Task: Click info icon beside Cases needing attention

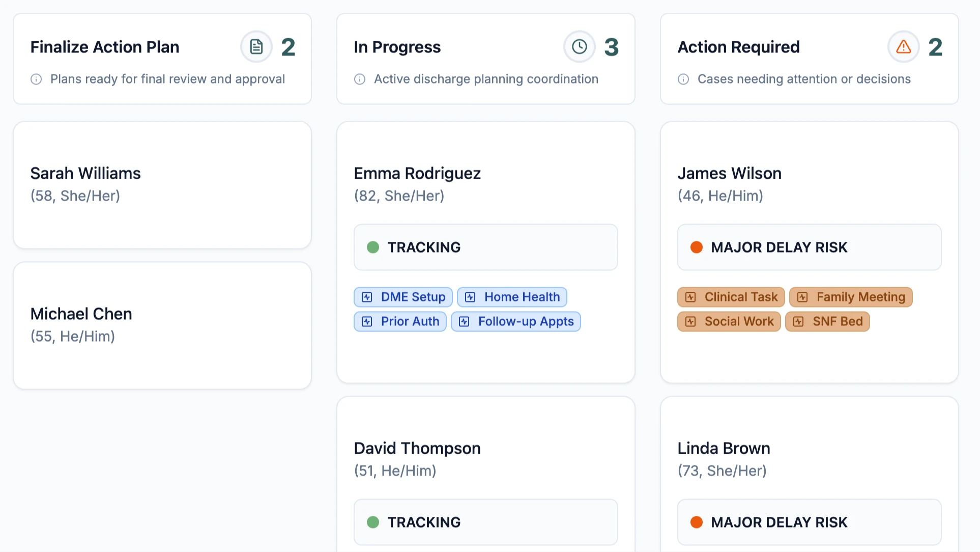Action: [683, 79]
